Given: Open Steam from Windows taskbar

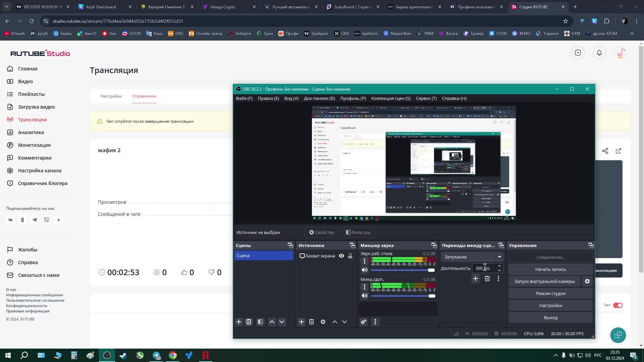Looking at the screenshot, I should tap(123, 355).
